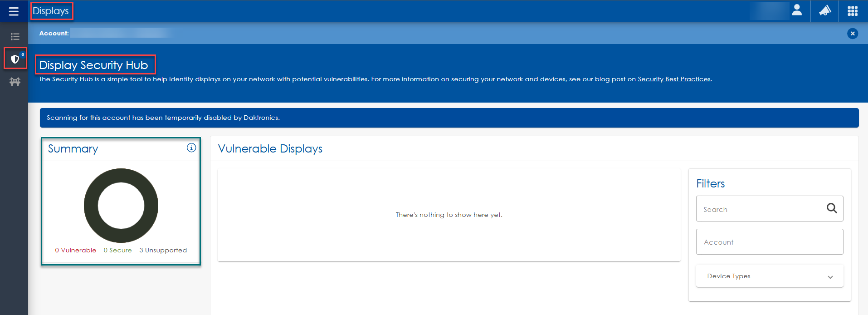Click the 0 Secure legend label

click(117, 250)
